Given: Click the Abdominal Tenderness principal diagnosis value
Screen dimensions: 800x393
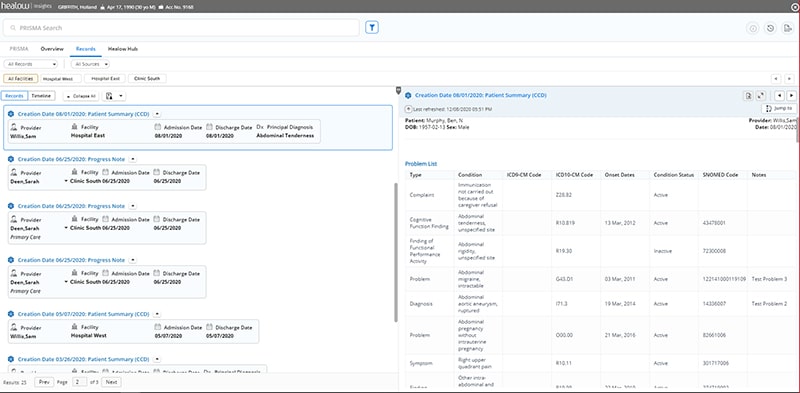Looking at the screenshot, I should coord(285,136).
